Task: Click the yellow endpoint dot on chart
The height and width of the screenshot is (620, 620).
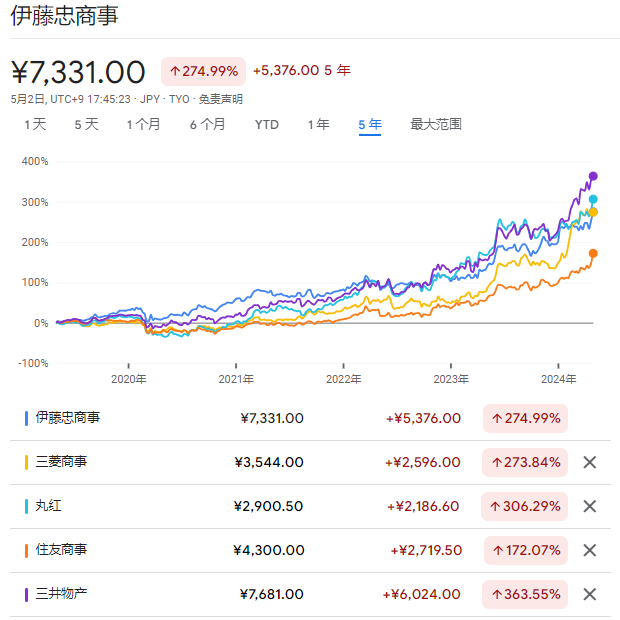Action: [593, 212]
